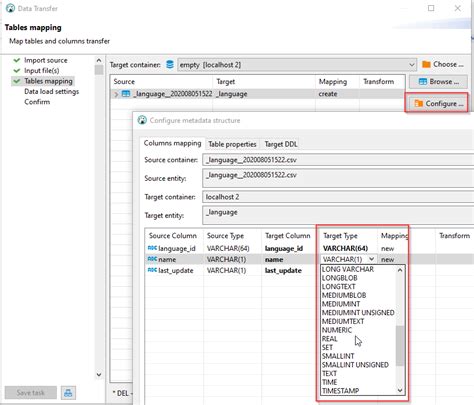This screenshot has width=474, height=405.
Task: Click the Target Type column header
Action: (340, 236)
